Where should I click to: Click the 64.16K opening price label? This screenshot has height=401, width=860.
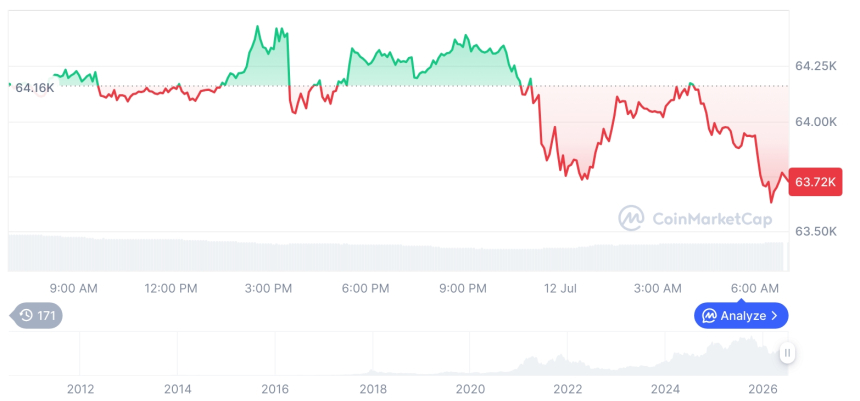pyautogui.click(x=35, y=87)
